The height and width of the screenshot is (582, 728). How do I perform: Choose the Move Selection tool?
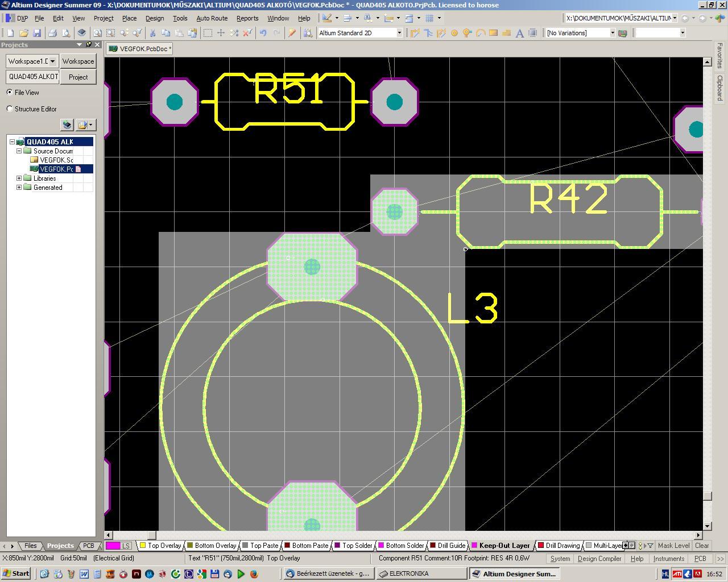pos(221,33)
